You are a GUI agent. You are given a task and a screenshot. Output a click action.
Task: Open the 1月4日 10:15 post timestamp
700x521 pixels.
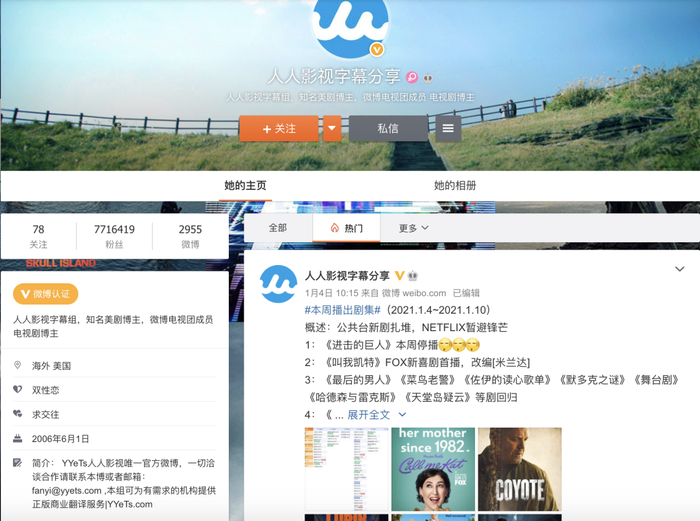(332, 293)
